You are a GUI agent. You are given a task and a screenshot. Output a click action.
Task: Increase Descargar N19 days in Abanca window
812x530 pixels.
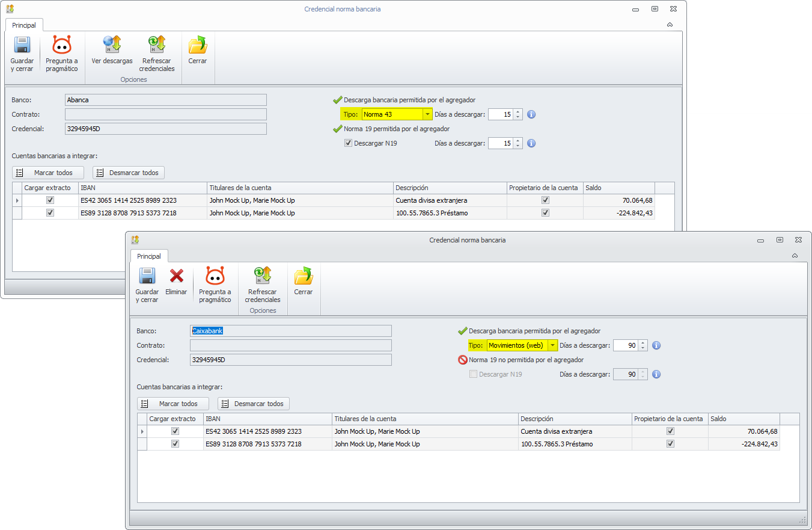518,141
